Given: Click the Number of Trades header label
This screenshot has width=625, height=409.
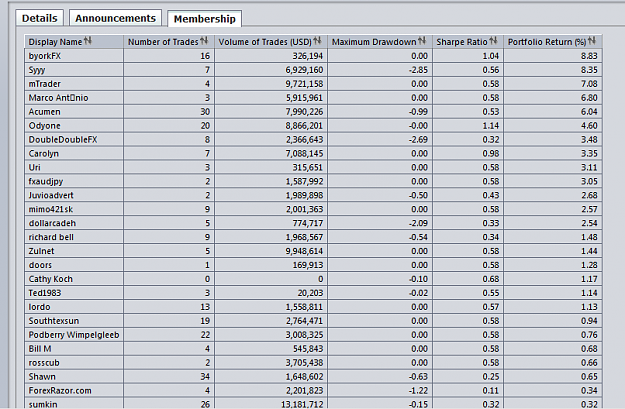Looking at the screenshot, I should (163, 42).
